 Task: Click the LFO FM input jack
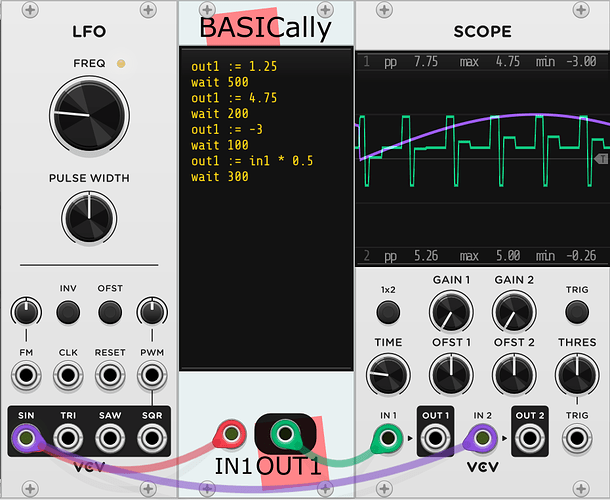pyautogui.click(x=26, y=375)
